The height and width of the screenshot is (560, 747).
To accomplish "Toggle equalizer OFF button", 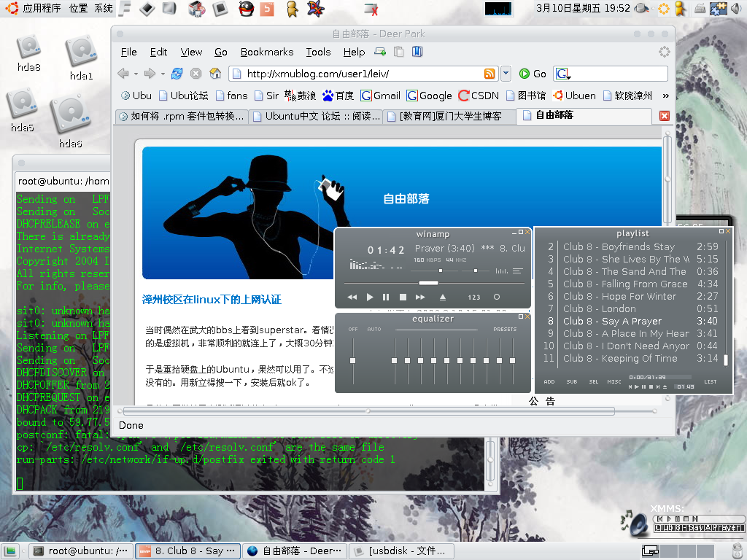I will point(353,329).
